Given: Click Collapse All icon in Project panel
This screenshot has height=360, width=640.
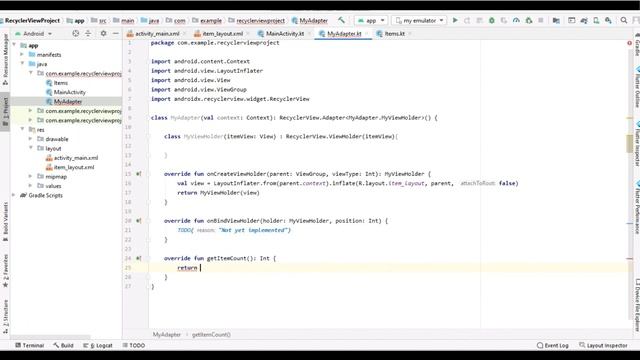Looking at the screenshot, I should click(88, 33).
